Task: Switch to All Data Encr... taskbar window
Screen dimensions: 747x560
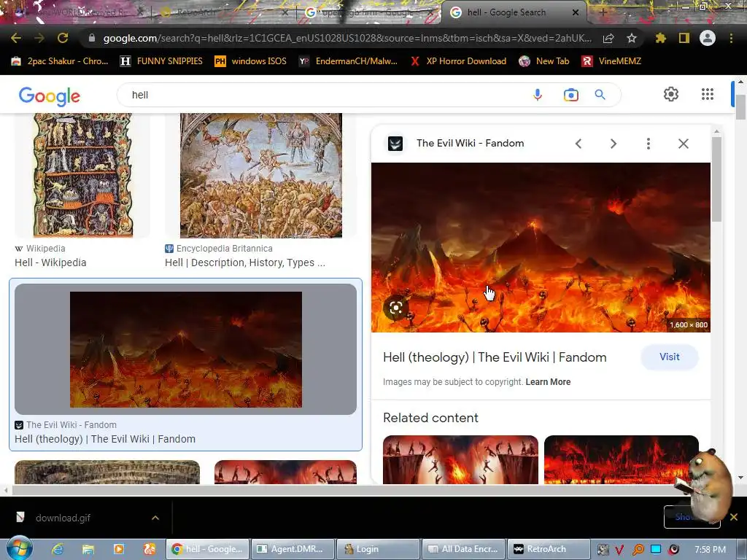Action: [463, 549]
